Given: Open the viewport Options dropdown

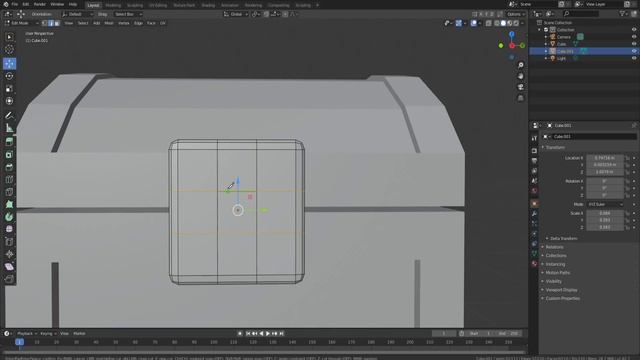Looking at the screenshot, I should (x=516, y=14).
